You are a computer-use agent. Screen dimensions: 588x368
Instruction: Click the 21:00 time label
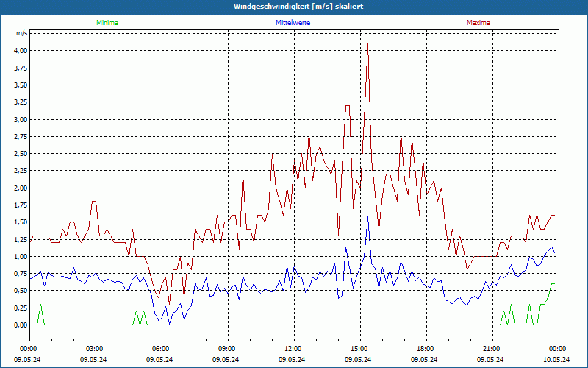[492, 348]
